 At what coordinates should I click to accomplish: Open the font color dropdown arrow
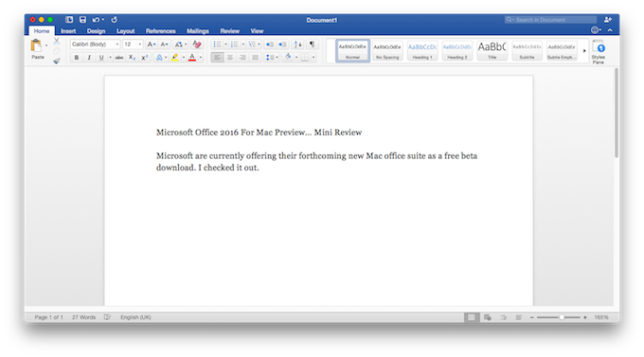pyautogui.click(x=201, y=58)
